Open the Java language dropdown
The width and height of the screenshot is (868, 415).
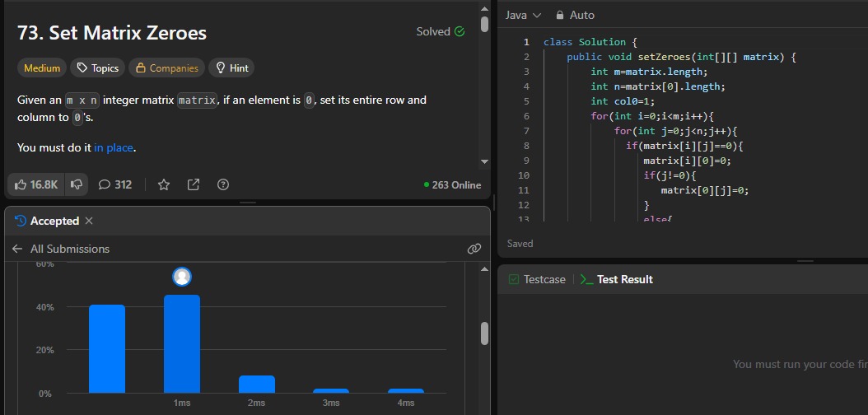pyautogui.click(x=523, y=16)
